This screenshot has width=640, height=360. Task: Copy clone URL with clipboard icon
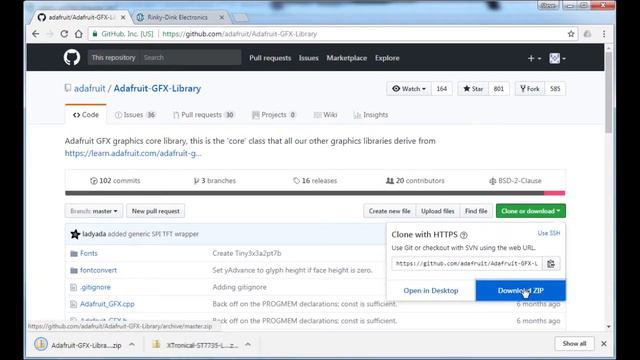pyautogui.click(x=551, y=264)
